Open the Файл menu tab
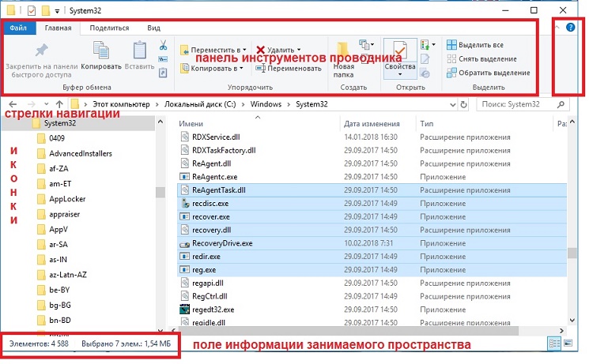This screenshot has height=364, width=589. coord(18,28)
